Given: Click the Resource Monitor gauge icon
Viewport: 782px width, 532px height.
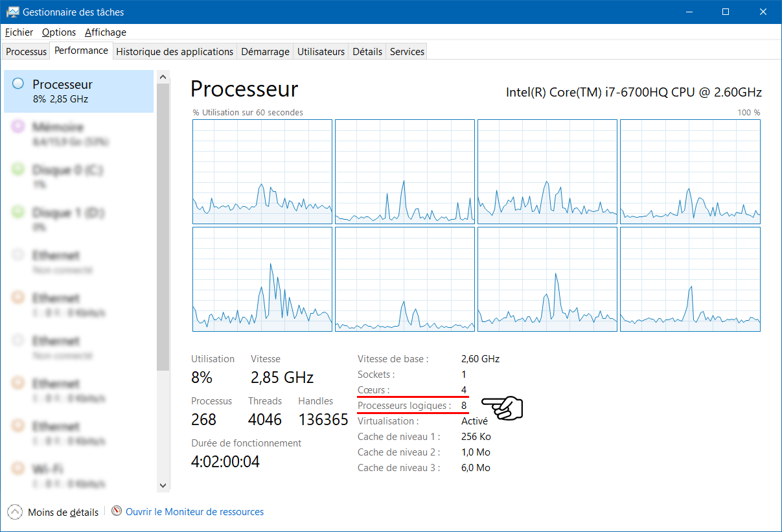Looking at the screenshot, I should click(x=117, y=511).
